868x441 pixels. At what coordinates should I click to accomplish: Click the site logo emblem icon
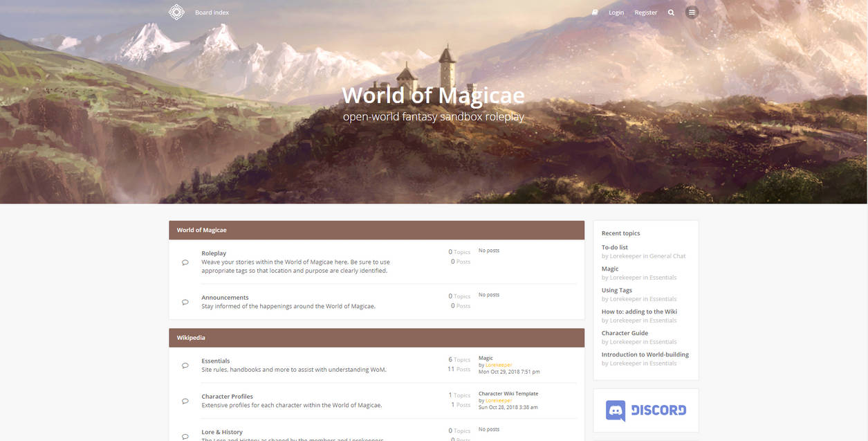(x=176, y=12)
